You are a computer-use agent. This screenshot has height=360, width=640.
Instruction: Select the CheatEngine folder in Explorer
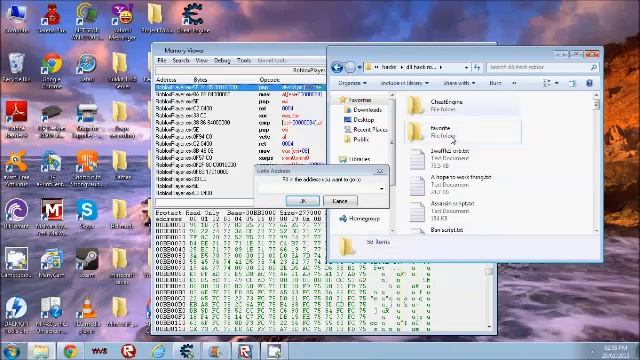point(463,105)
